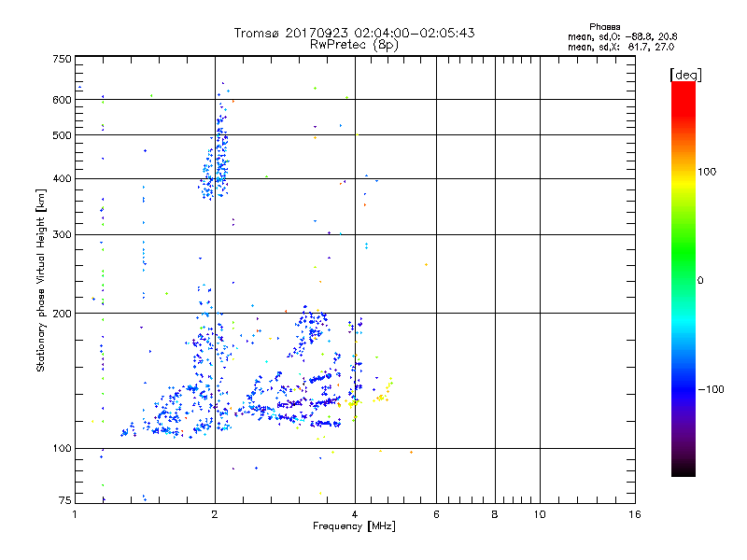Click the x-axis '16' tick label

635,514
